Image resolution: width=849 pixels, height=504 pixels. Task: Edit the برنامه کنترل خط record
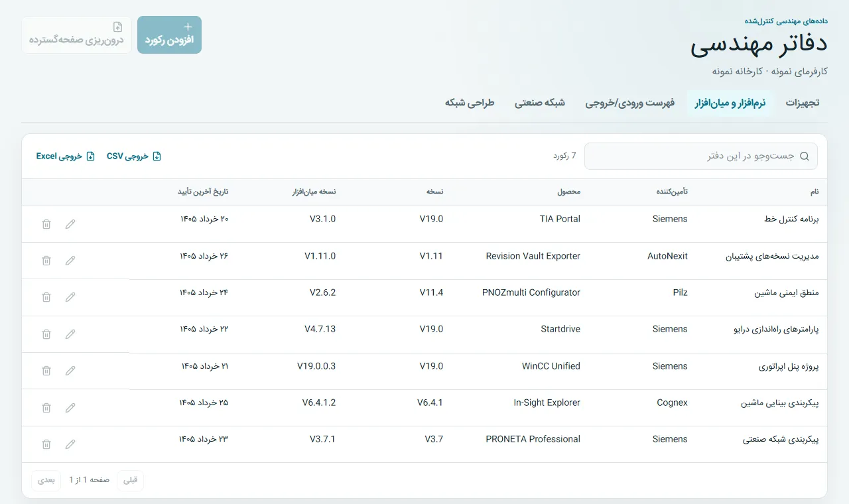click(70, 224)
